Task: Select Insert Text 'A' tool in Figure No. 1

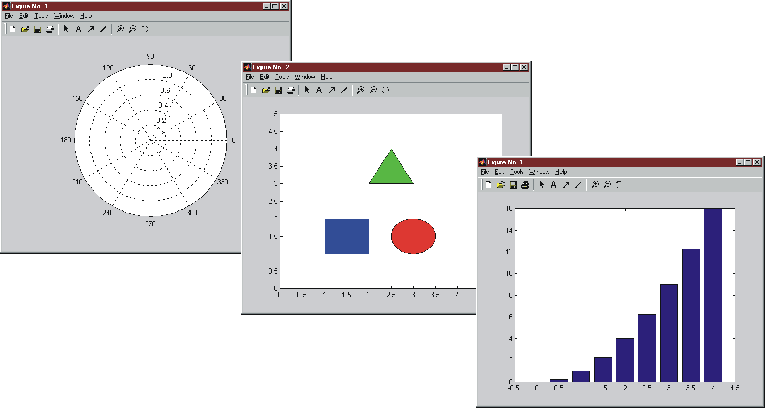Action: [78, 29]
